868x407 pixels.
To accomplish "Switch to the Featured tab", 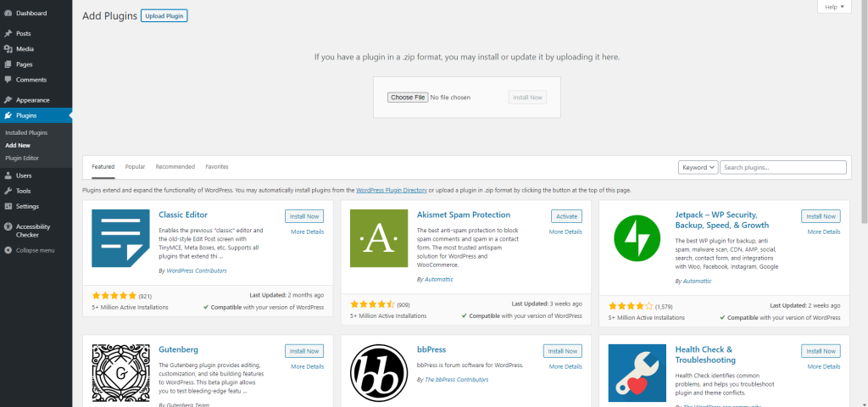I will tap(103, 167).
